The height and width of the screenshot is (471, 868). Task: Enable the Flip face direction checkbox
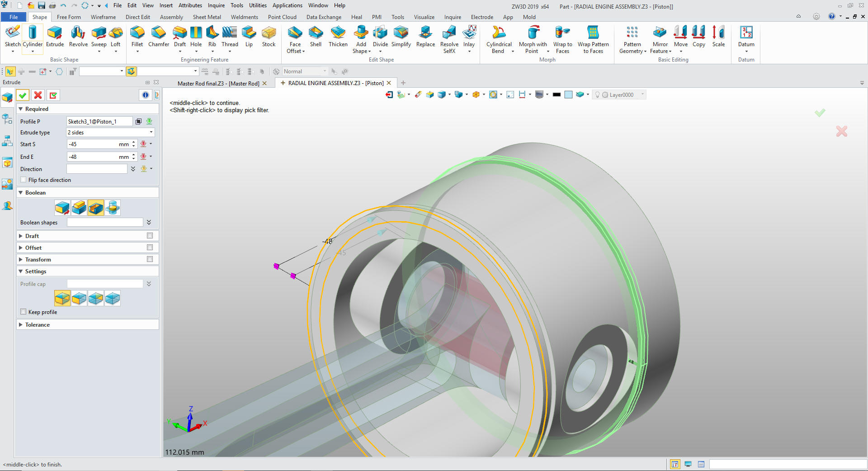point(24,180)
